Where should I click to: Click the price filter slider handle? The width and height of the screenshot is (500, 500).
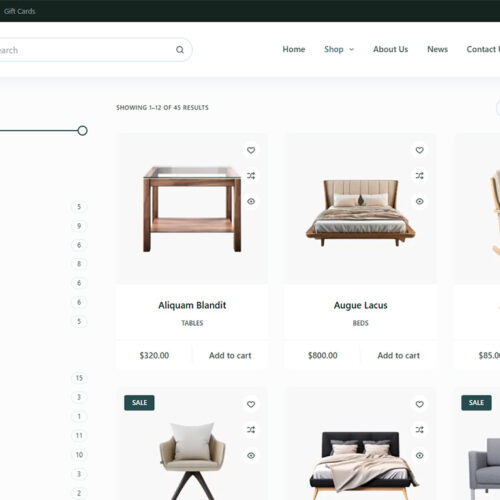(82, 131)
